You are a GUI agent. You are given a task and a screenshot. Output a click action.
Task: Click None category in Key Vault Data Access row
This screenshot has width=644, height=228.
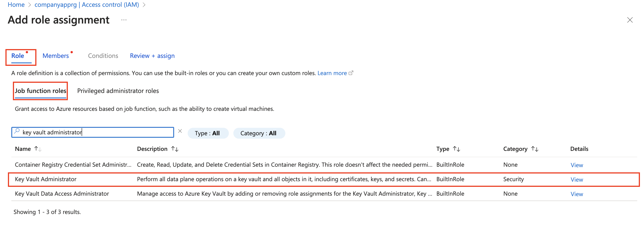[510, 194]
